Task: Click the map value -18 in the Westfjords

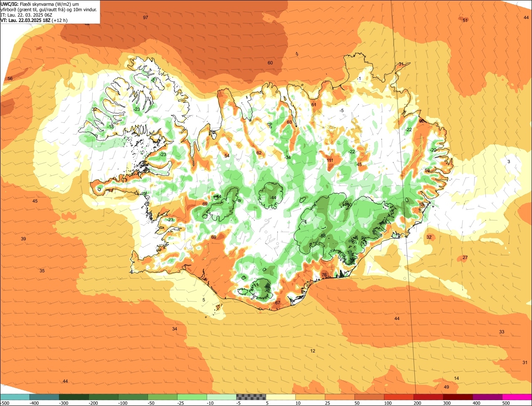Action: (110, 127)
